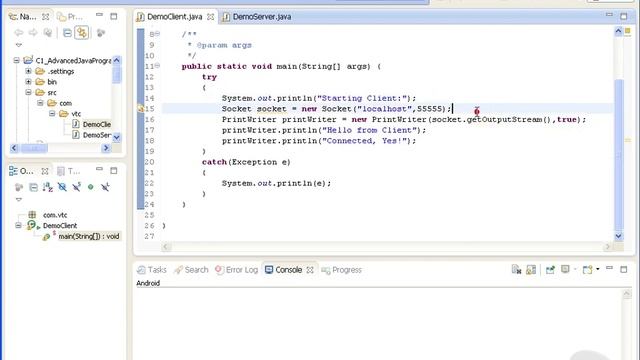Viewport: 640px width, 360px height.
Task: Fold Javadoc comment at line 8
Action: [x=157, y=34]
